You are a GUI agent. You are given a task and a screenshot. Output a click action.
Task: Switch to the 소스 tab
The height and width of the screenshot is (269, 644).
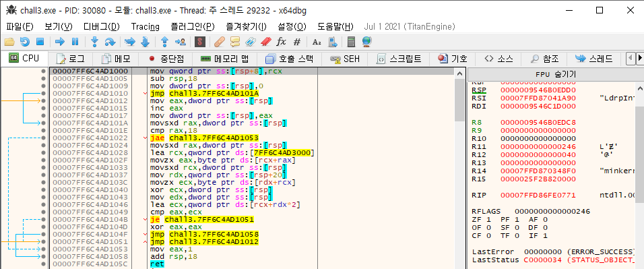498,59
